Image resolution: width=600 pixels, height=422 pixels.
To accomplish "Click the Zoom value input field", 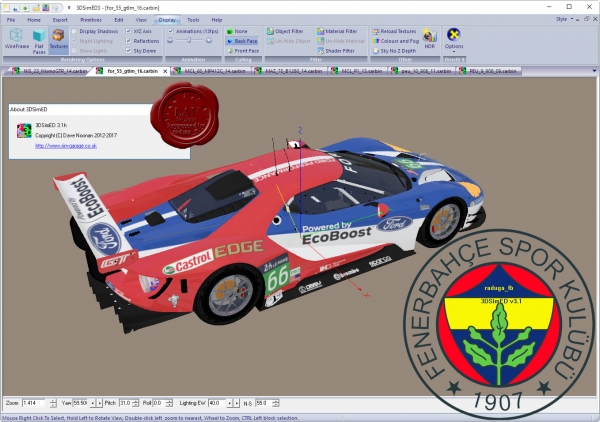I will click(x=35, y=403).
